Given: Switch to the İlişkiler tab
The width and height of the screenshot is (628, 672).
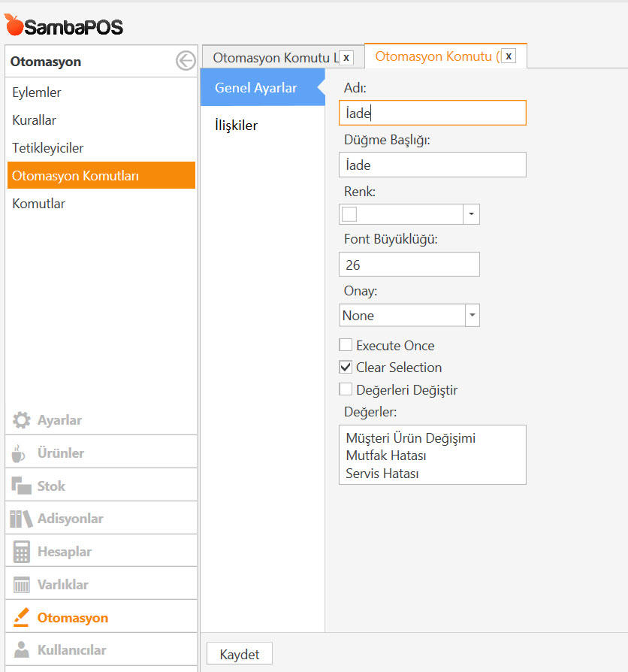Looking at the screenshot, I should tap(236, 126).
